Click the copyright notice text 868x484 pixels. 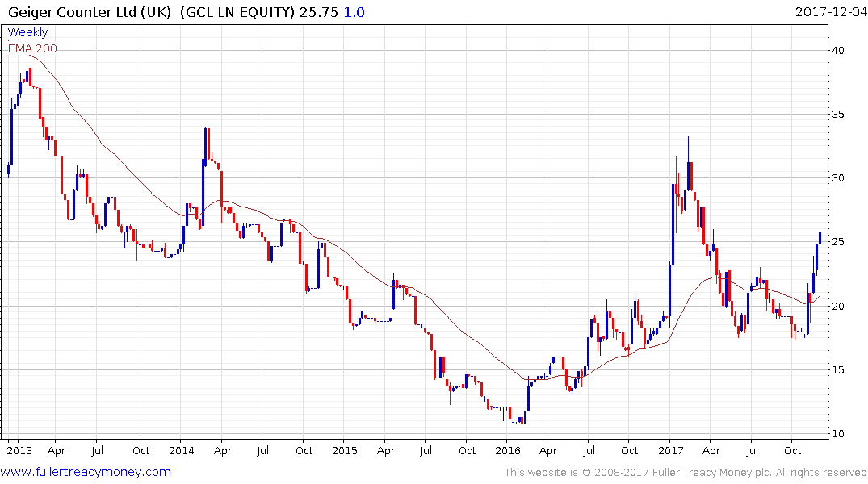tap(686, 473)
